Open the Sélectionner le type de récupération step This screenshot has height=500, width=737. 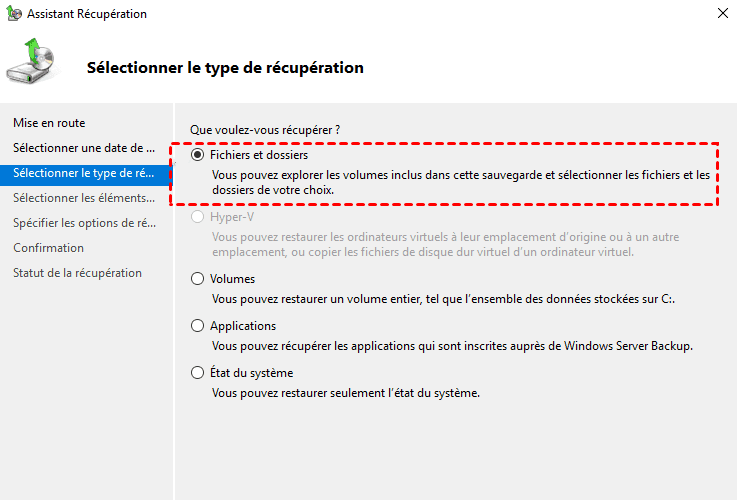click(84, 173)
